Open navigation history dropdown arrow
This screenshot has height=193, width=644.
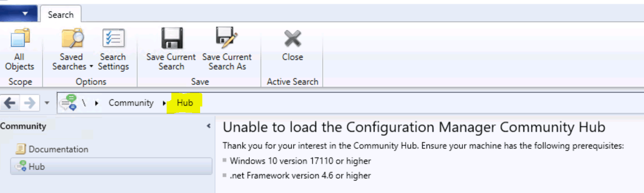pos(47,103)
